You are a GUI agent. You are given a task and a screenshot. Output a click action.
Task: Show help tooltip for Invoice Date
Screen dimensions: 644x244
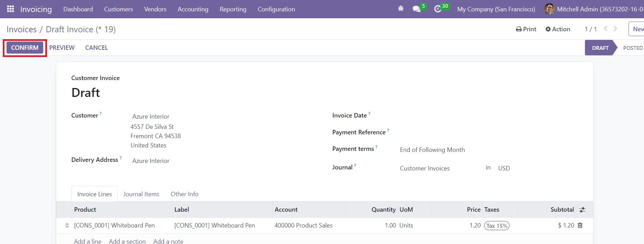[x=369, y=113]
